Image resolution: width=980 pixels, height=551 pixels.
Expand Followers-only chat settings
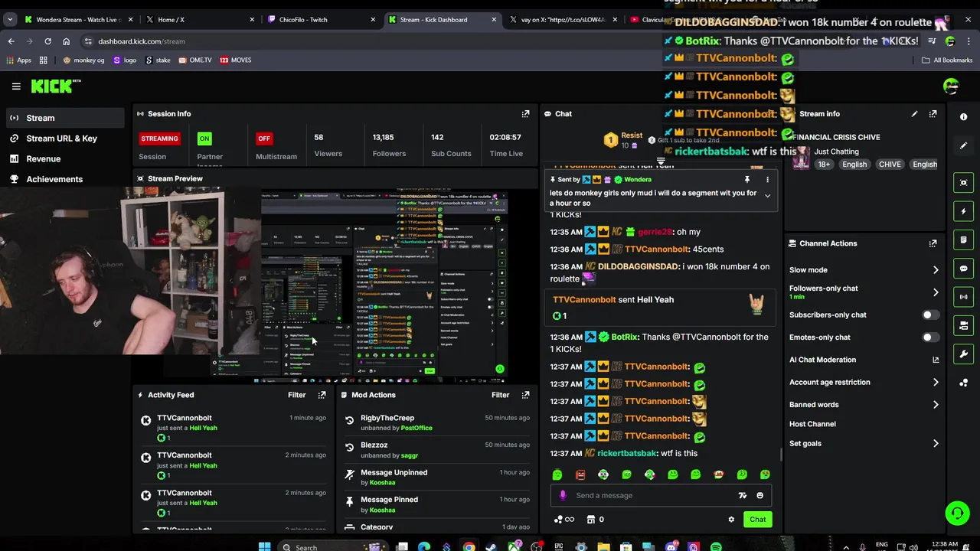[x=936, y=292]
